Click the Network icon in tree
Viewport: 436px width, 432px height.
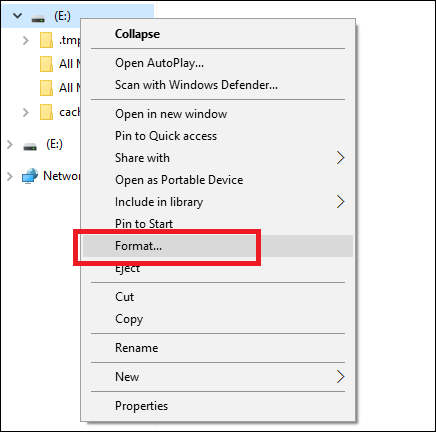pos(30,176)
